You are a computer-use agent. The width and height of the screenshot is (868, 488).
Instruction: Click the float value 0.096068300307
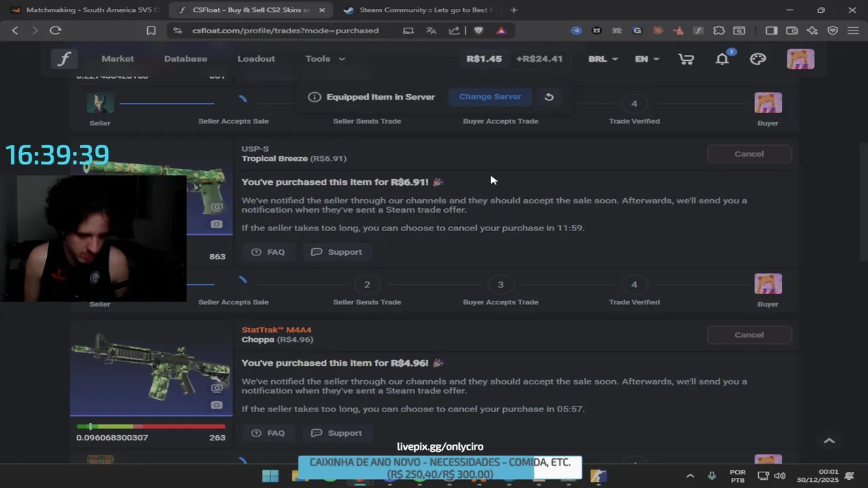coord(112,438)
